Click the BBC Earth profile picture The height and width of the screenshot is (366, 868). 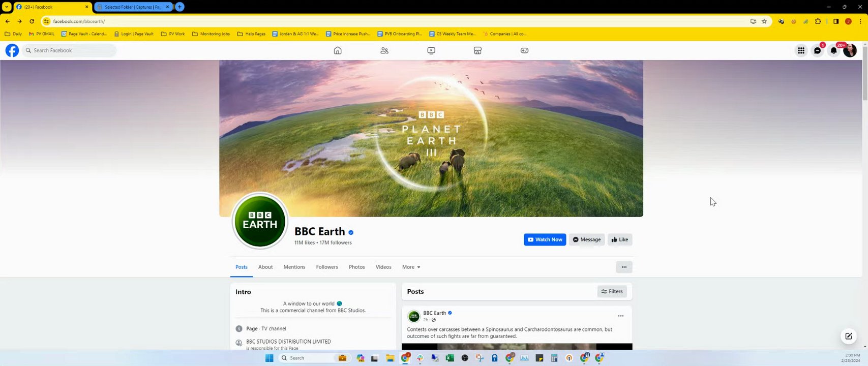260,221
